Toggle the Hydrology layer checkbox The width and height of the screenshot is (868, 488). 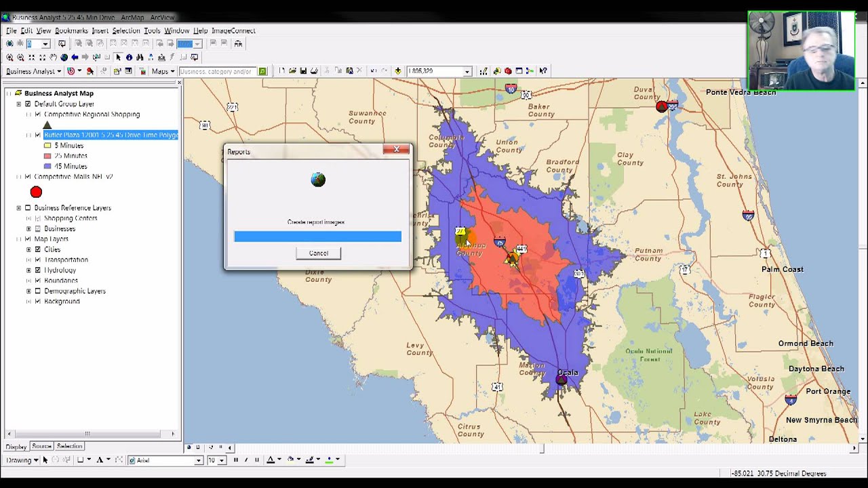38,270
